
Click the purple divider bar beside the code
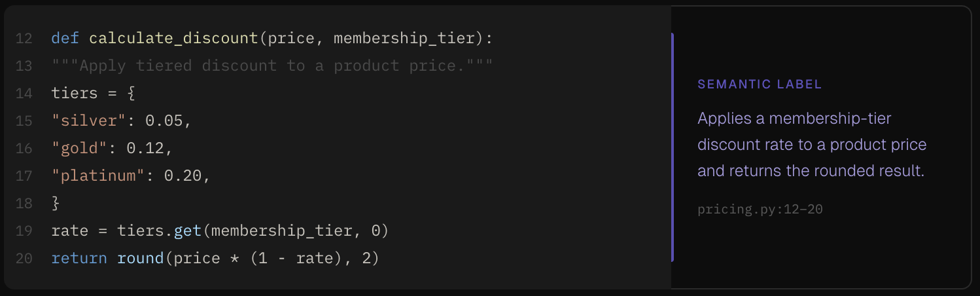point(672,147)
